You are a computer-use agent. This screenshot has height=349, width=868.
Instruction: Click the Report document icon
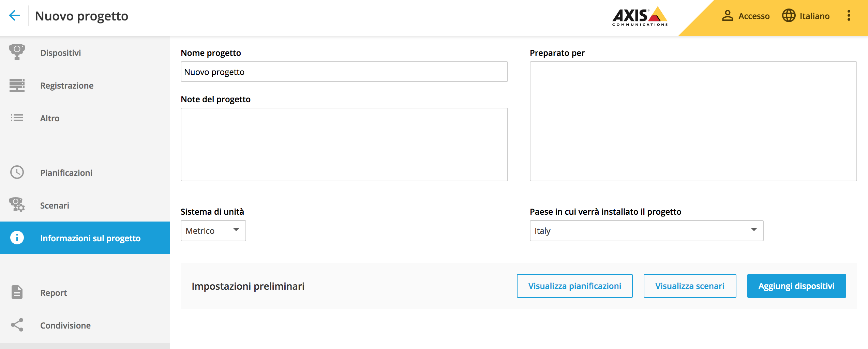[x=17, y=292]
